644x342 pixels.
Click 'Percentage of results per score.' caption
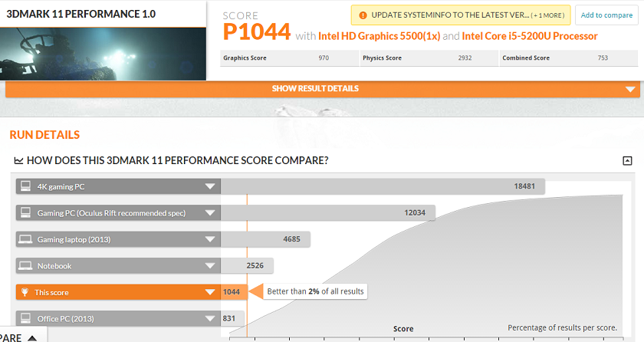(x=562, y=327)
